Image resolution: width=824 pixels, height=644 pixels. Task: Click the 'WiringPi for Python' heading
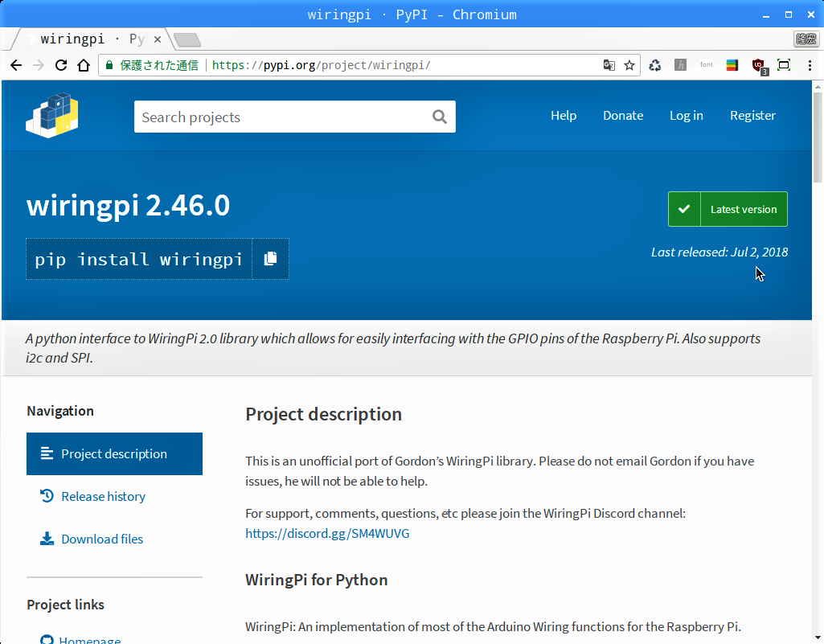(317, 580)
